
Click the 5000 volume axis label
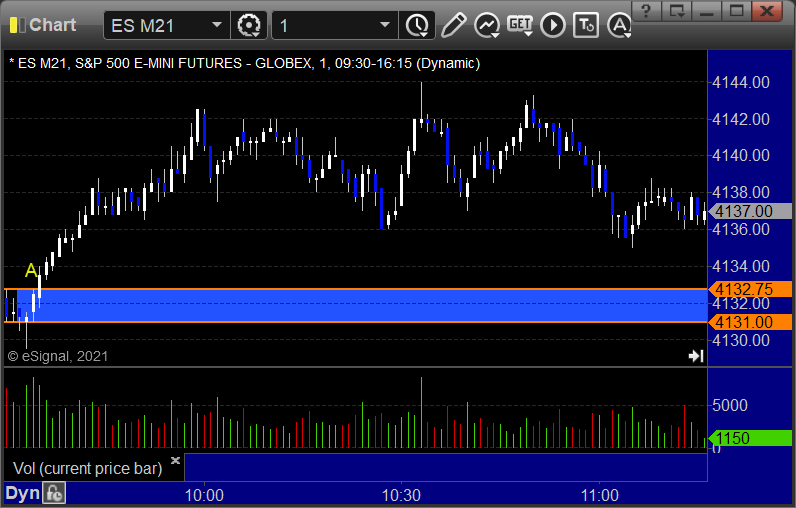coord(730,405)
